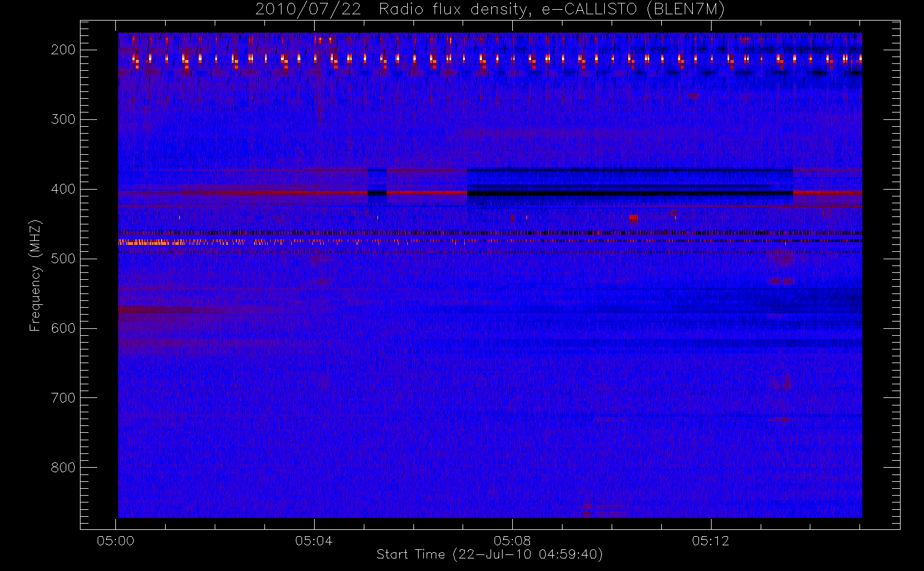Click the 'Frequency (MHZ)' y-axis label
This screenshot has width=924, height=571.
click(x=35, y=275)
